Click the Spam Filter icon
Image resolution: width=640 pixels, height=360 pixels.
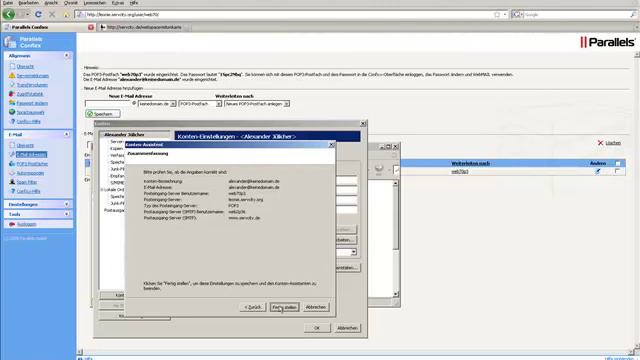coord(12,182)
